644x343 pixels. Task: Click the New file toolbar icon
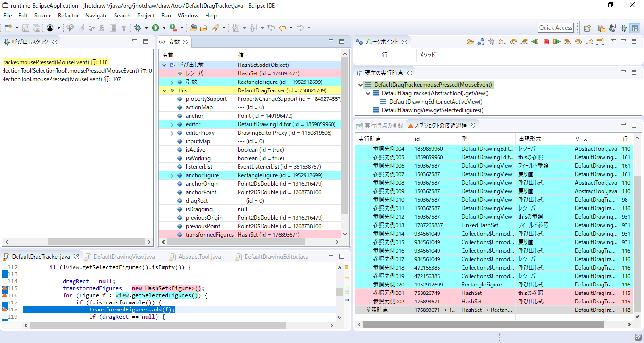point(8,28)
